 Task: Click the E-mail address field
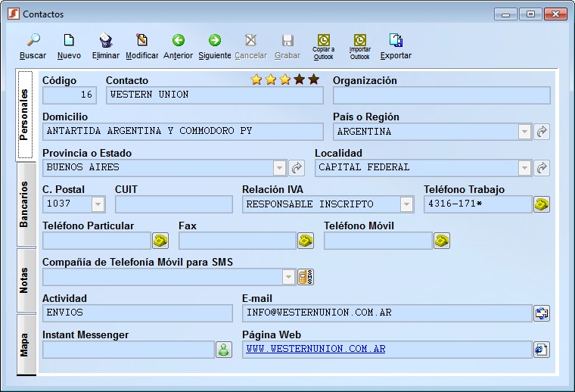pyautogui.click(x=387, y=313)
